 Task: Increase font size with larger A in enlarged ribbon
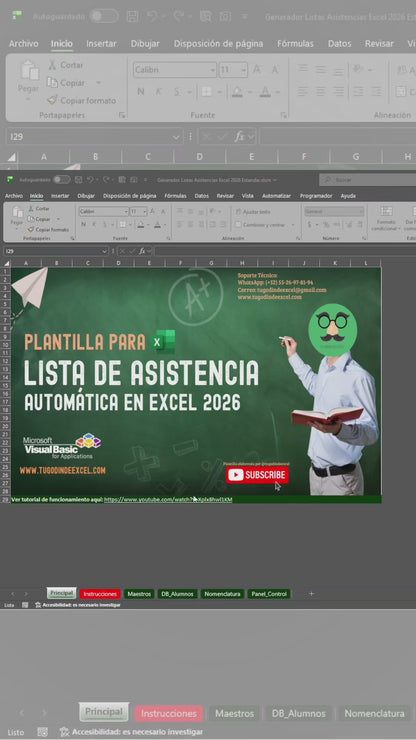(257, 70)
